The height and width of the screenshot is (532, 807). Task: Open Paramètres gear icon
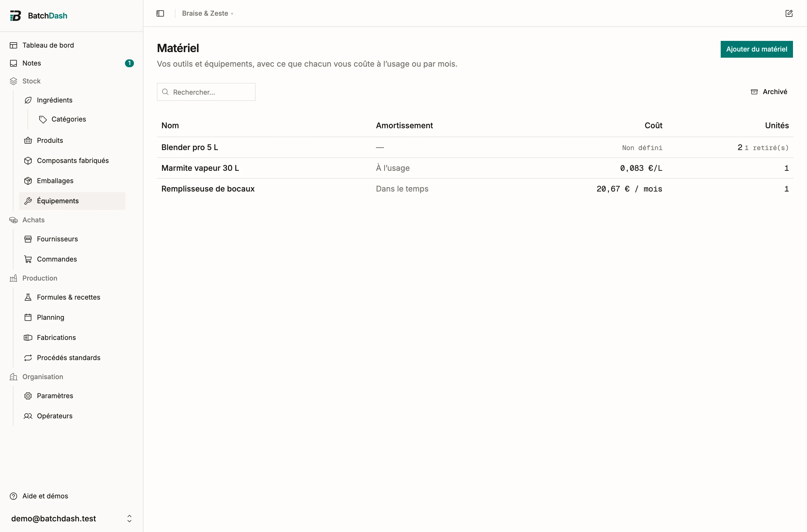click(x=28, y=396)
